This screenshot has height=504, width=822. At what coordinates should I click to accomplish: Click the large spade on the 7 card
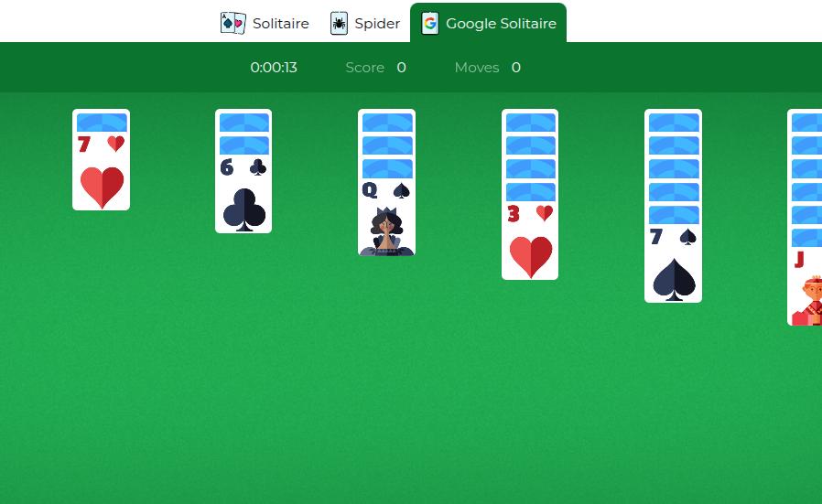click(674, 279)
